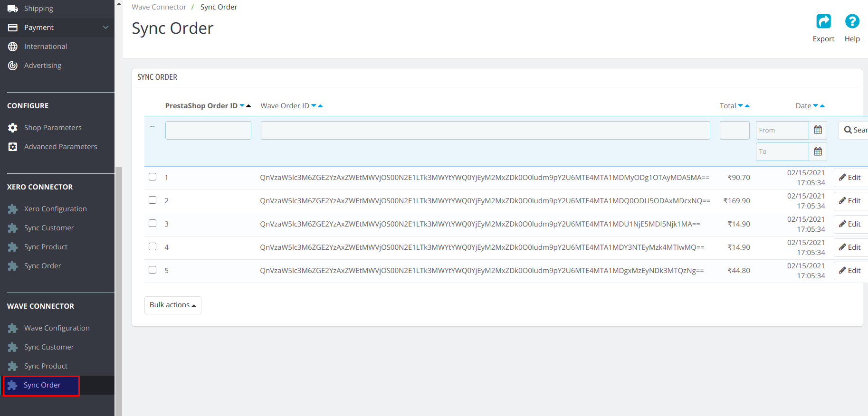
Task: Sort Date column descending arrow
Action: 816,105
